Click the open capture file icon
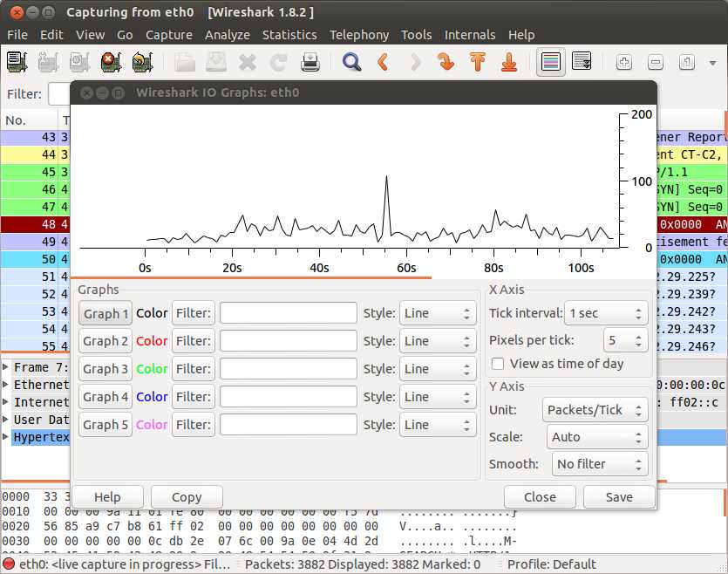 pyautogui.click(x=185, y=62)
